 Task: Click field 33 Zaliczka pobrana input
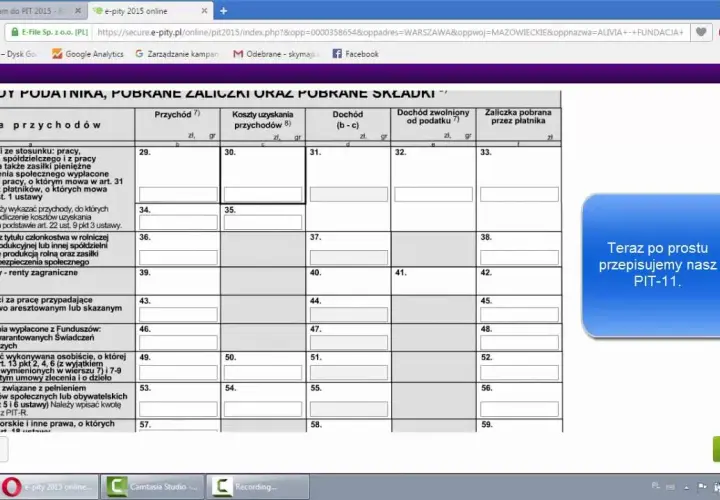click(x=519, y=194)
